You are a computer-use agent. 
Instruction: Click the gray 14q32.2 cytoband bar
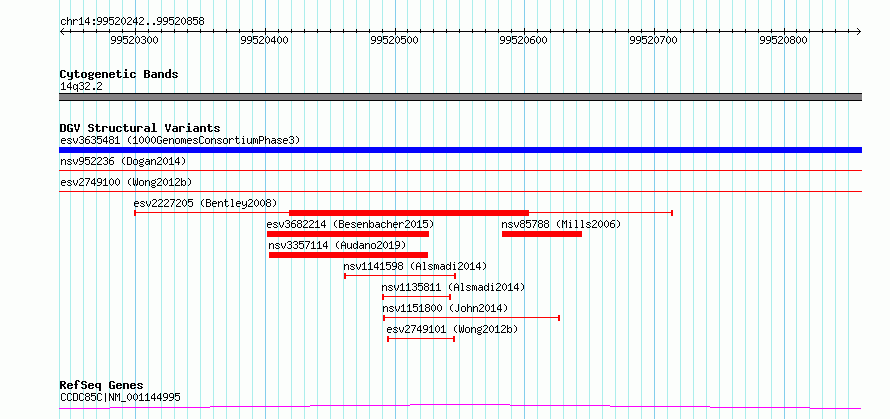pyautogui.click(x=460, y=97)
